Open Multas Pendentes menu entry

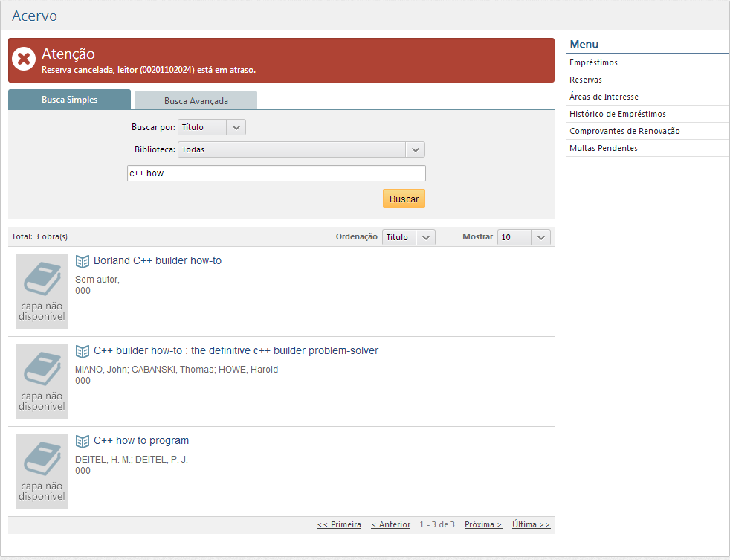pyautogui.click(x=603, y=148)
